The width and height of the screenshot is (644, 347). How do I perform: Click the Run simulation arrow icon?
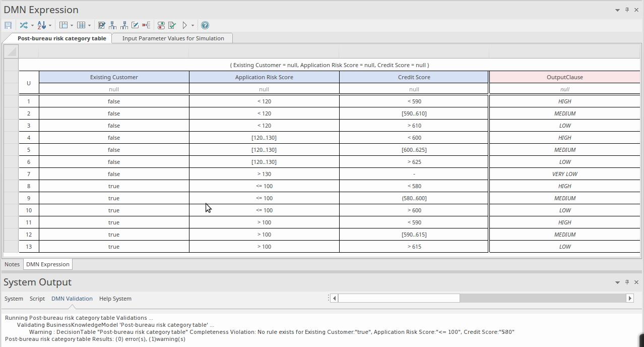[x=184, y=25]
